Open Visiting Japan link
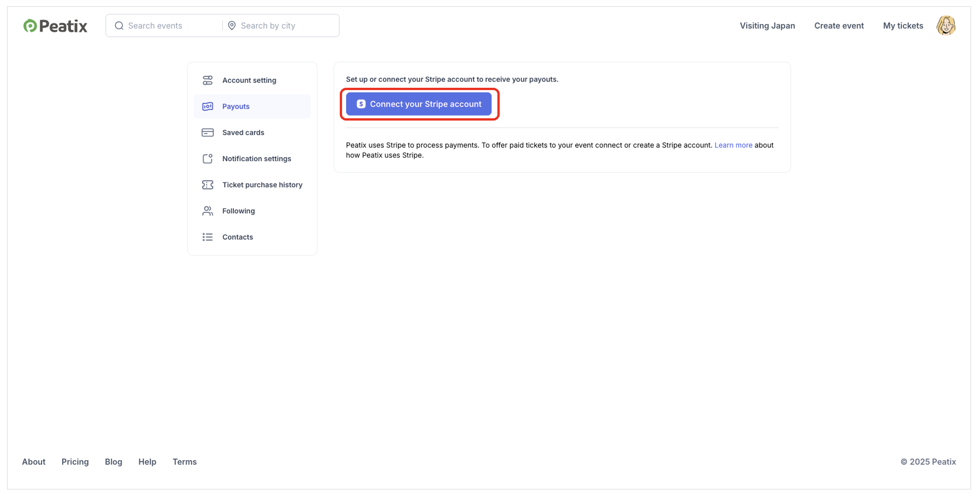 (x=767, y=26)
